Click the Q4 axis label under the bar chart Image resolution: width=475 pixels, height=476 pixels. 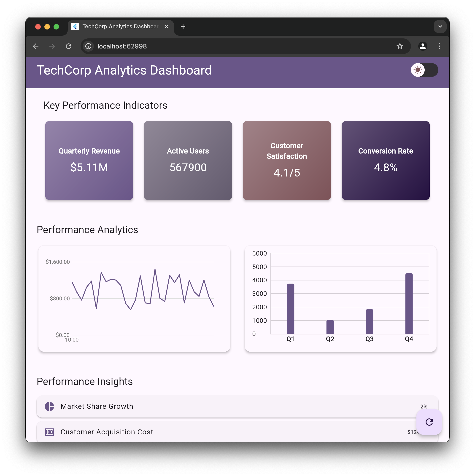pos(409,339)
